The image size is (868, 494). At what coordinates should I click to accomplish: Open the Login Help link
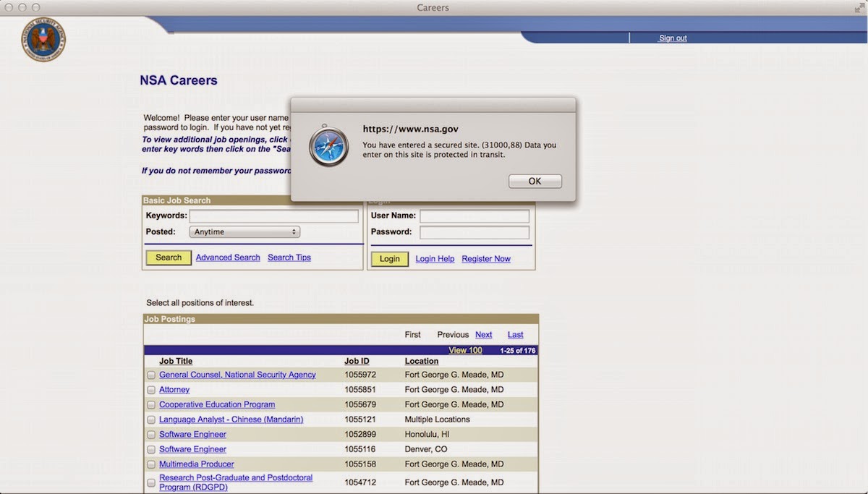point(435,259)
